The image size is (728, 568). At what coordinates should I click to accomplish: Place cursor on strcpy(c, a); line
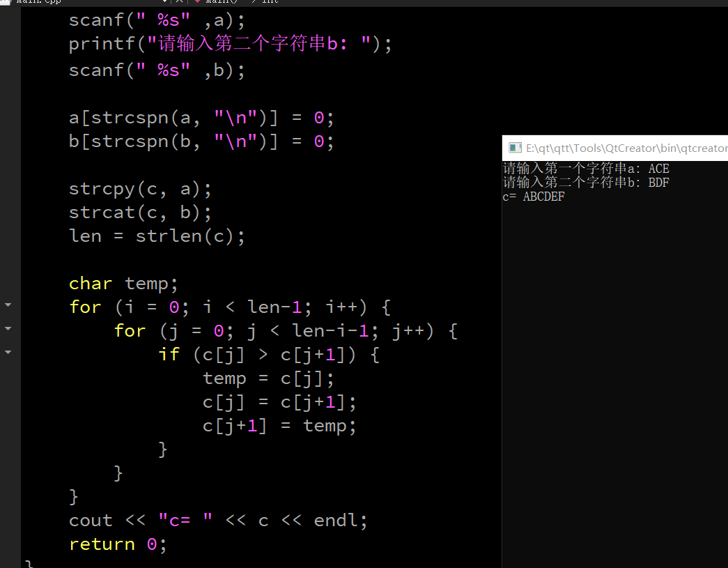coord(140,189)
